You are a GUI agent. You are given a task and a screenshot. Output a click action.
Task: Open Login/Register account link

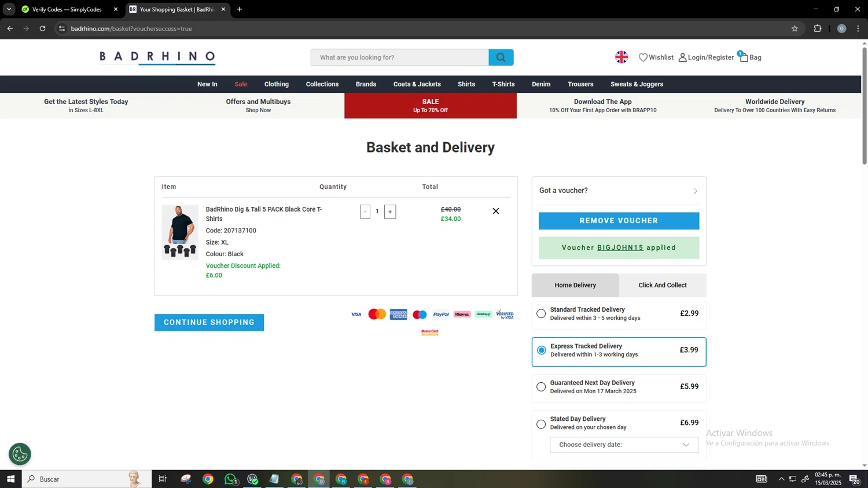tap(705, 57)
